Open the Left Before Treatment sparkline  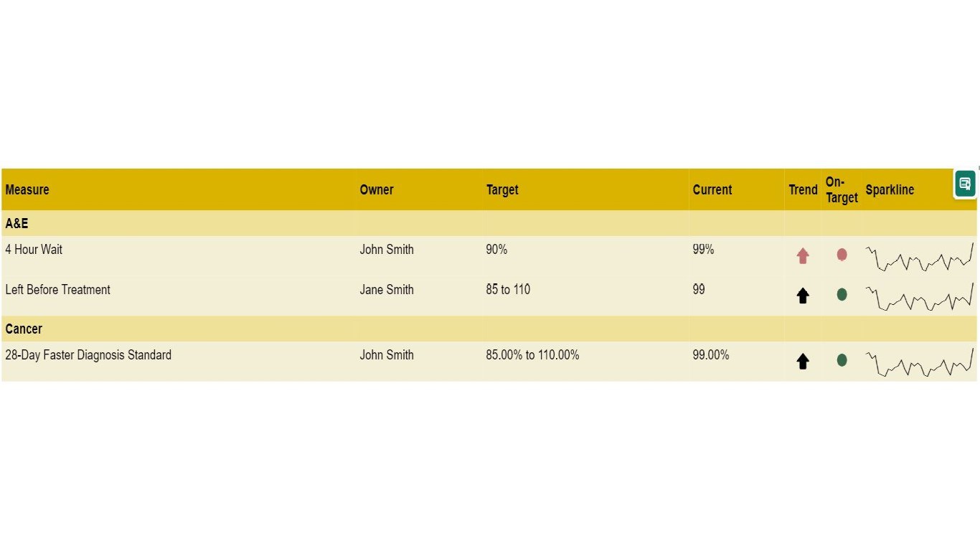[x=920, y=297]
